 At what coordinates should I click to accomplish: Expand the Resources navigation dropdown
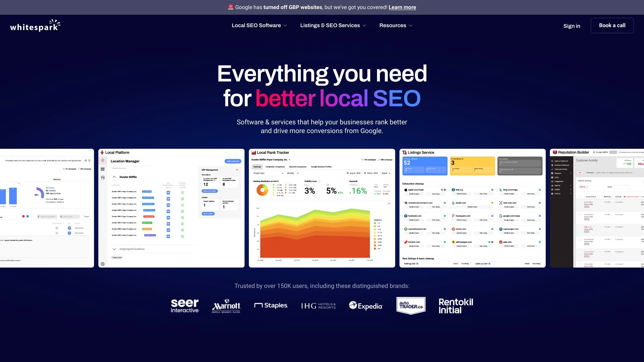coord(395,25)
